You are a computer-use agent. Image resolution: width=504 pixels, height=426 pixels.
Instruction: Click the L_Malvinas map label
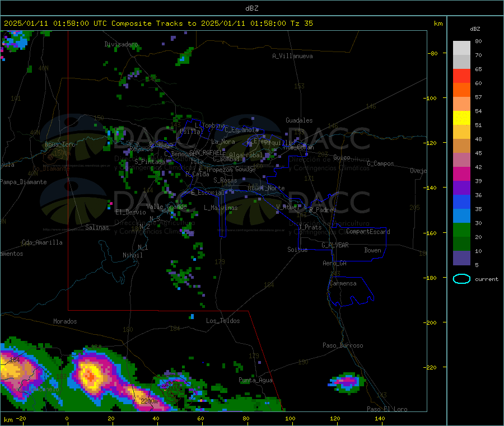click(x=221, y=208)
